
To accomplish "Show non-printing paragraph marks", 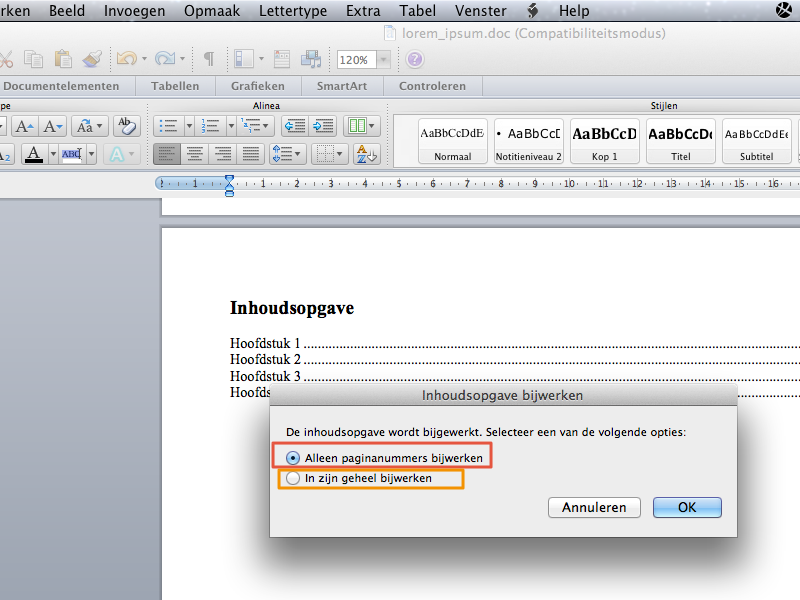I will point(209,59).
